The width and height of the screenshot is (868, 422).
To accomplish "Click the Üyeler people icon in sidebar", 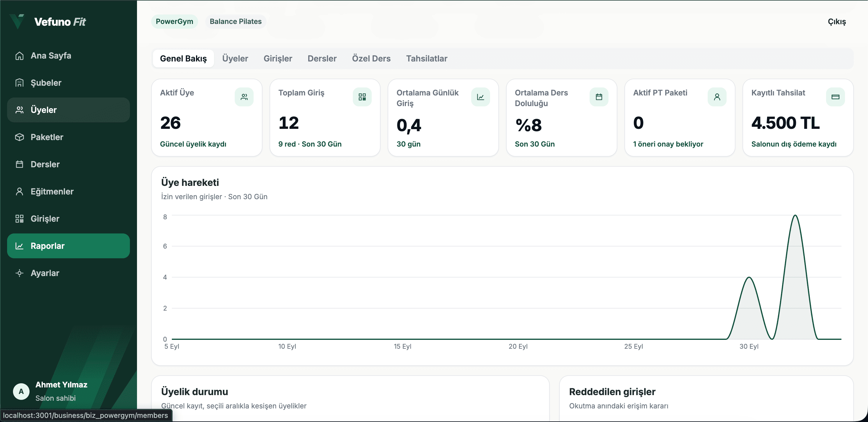I will [x=19, y=110].
